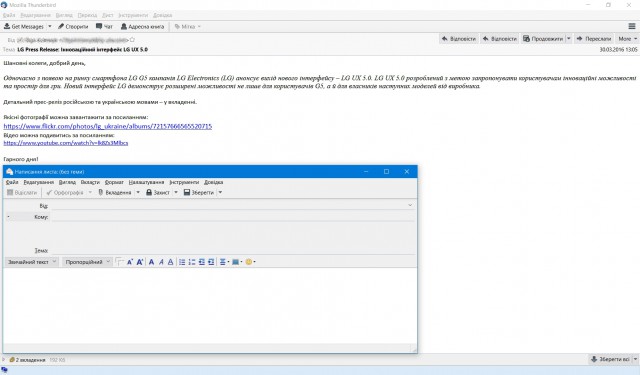
Task: Open the Пропорційний font dropdown
Action: (x=87, y=262)
